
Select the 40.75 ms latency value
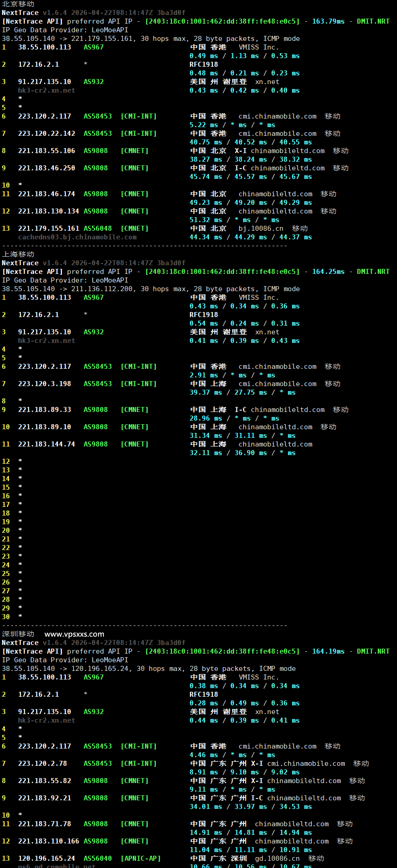click(x=206, y=142)
